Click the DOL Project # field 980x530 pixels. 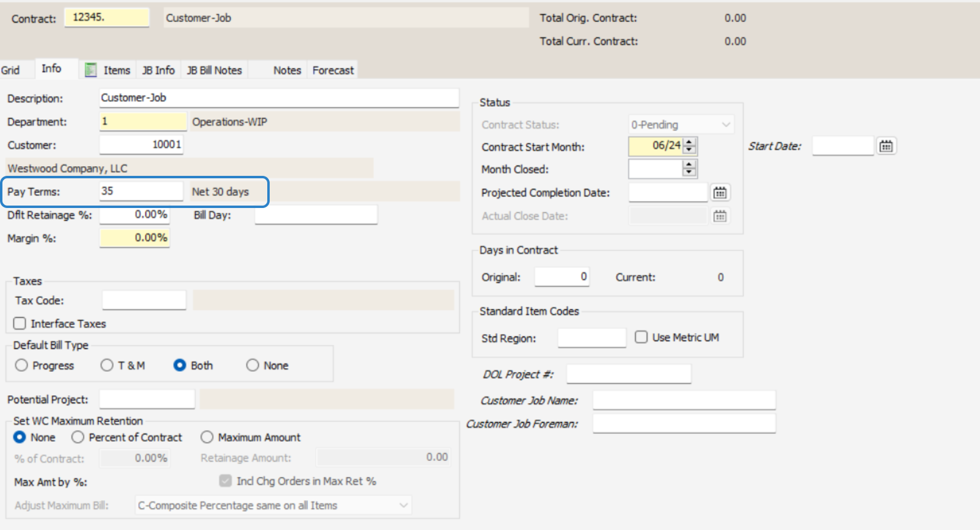point(628,374)
